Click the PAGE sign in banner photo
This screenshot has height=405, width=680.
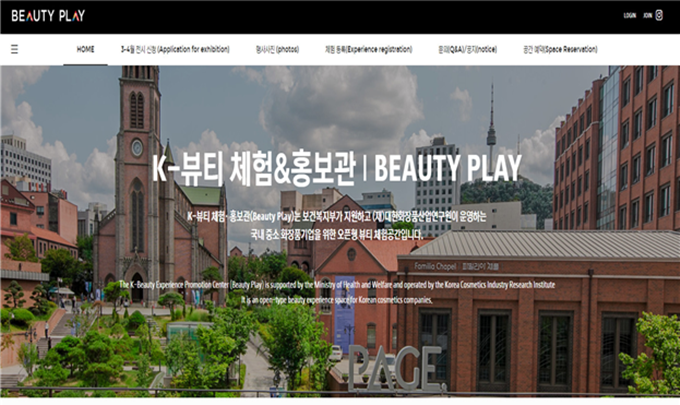[390, 368]
